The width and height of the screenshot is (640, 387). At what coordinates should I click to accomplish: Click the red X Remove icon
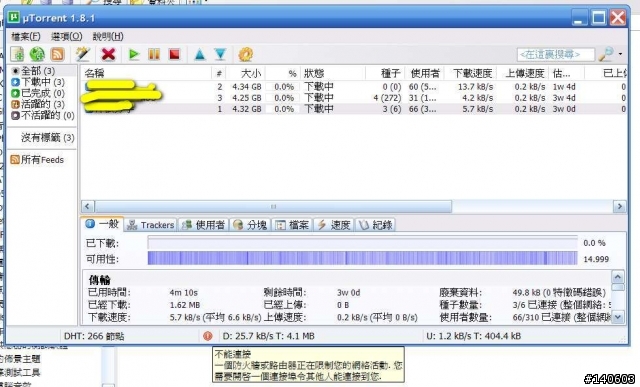tap(108, 54)
